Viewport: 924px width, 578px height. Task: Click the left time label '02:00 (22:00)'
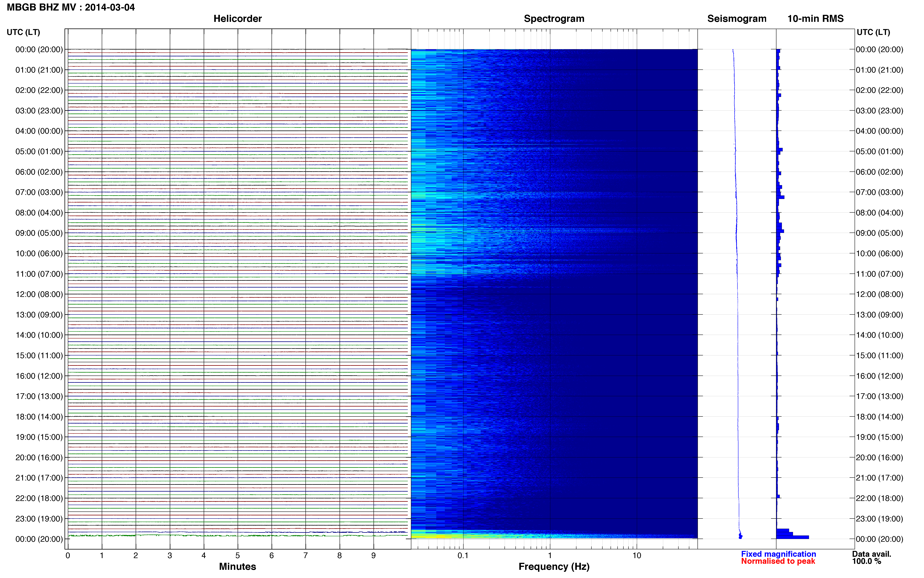[39, 90]
